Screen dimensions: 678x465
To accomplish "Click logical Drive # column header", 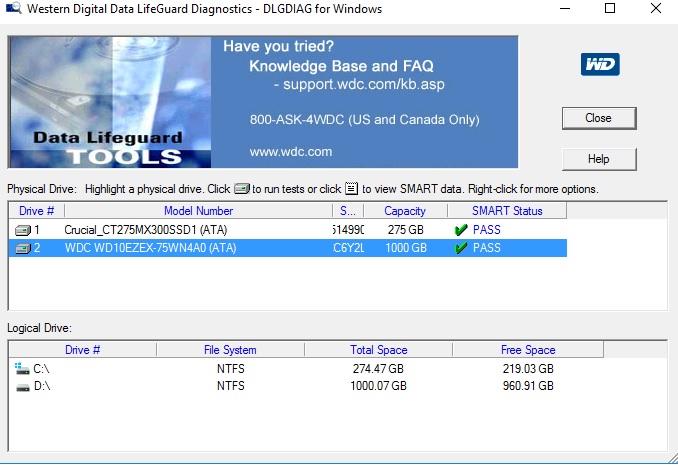I will coord(83,350).
